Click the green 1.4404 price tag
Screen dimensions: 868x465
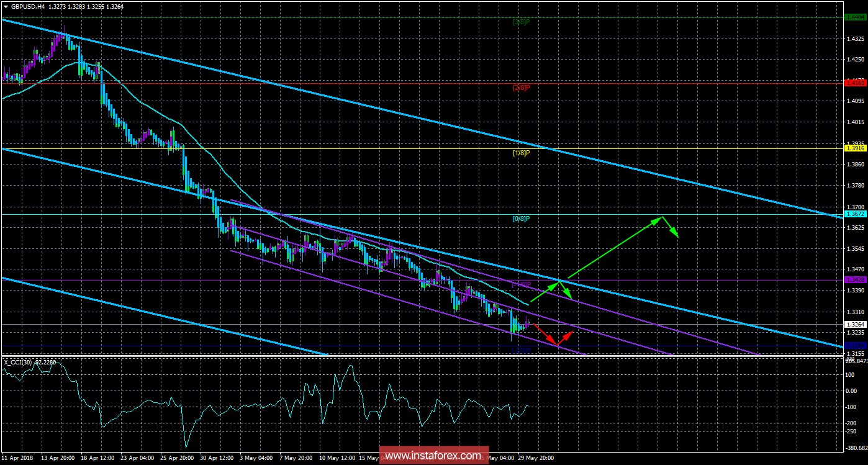855,17
